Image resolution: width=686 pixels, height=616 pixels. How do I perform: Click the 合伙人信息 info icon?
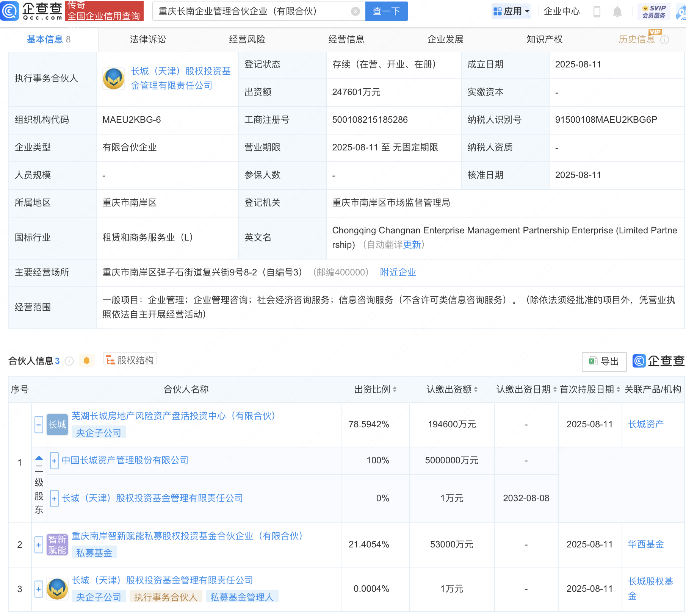(x=69, y=361)
